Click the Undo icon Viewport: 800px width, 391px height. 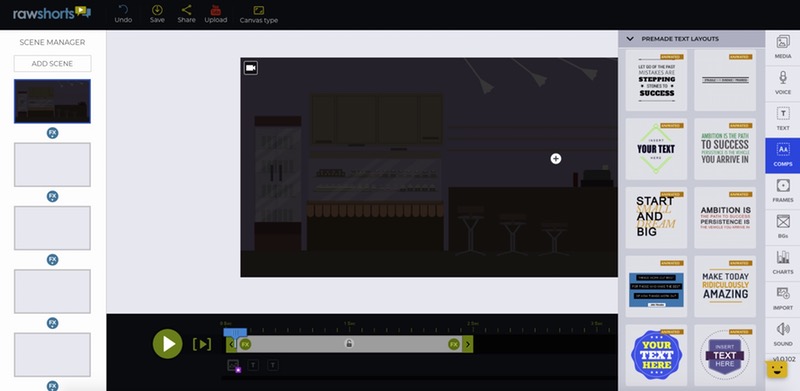point(123,14)
